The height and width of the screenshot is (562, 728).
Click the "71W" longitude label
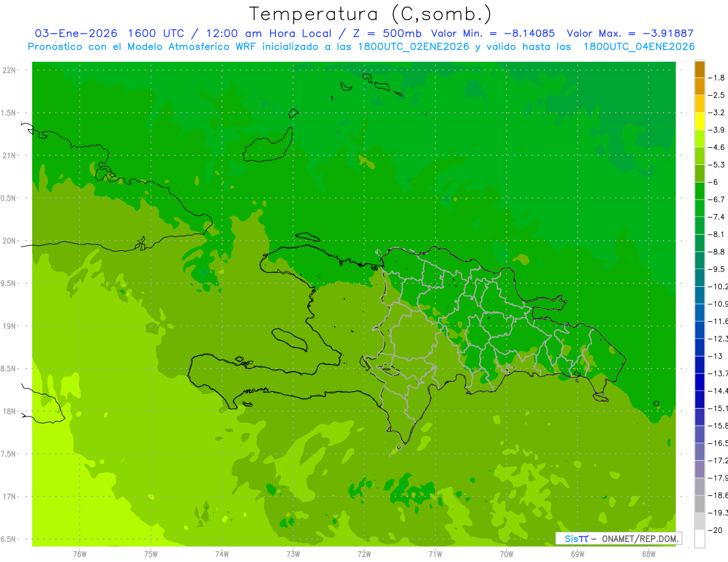pos(435,554)
